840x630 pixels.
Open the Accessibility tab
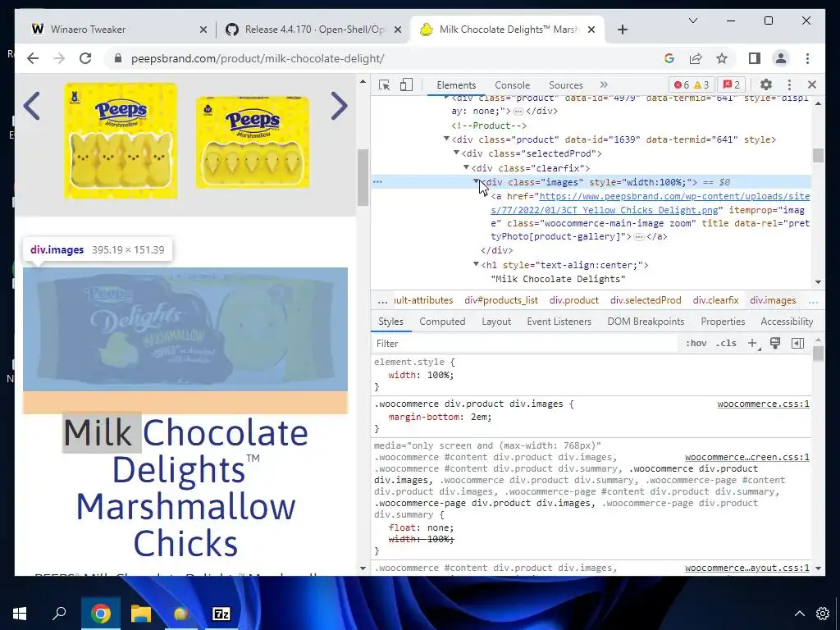point(787,322)
